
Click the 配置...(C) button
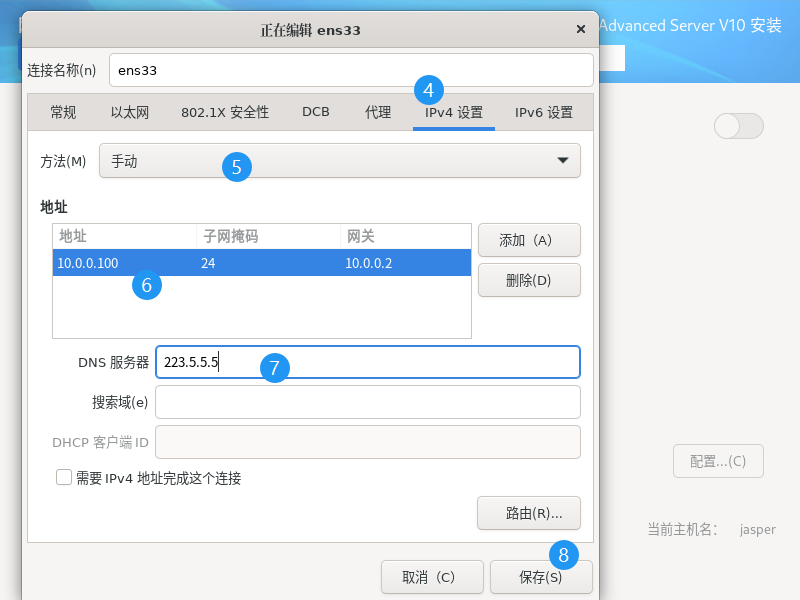click(x=718, y=461)
